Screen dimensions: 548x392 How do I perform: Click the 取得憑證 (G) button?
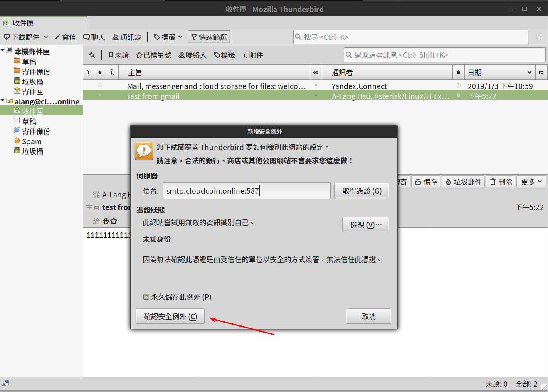(x=362, y=191)
